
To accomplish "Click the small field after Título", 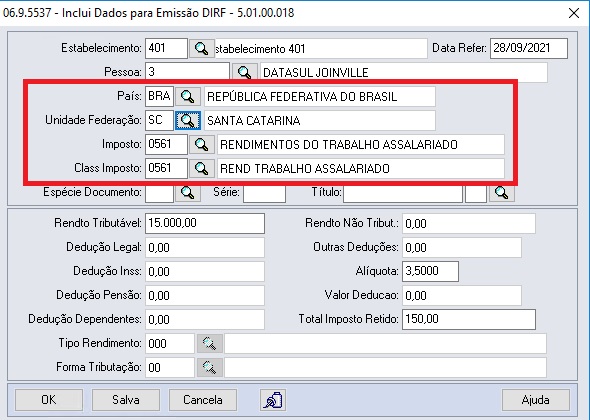I will pyautogui.click(x=476, y=193).
